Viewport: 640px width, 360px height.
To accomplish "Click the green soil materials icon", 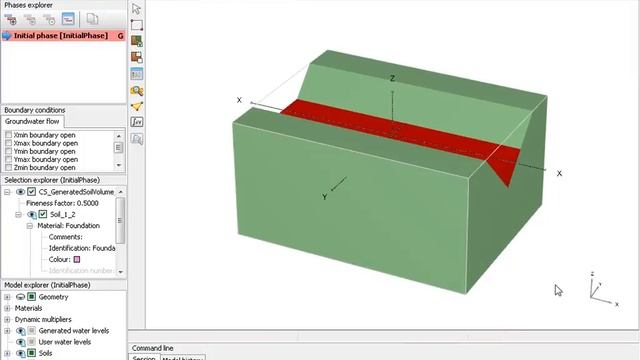I will pyautogui.click(x=137, y=41).
